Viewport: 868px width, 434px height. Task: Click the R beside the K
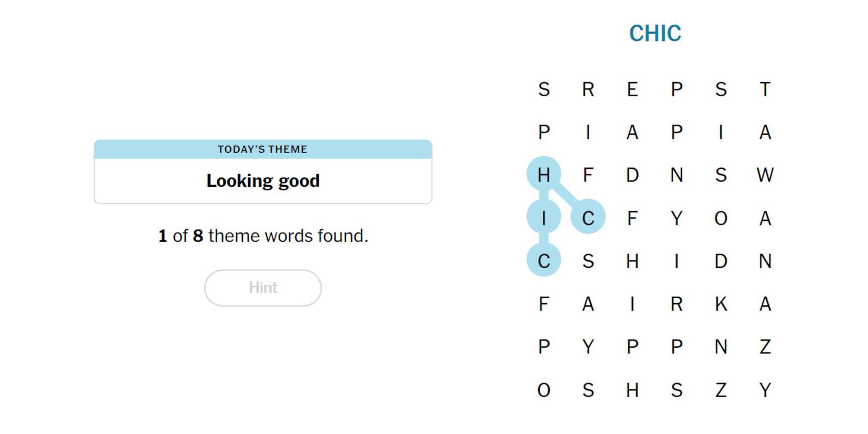click(677, 304)
